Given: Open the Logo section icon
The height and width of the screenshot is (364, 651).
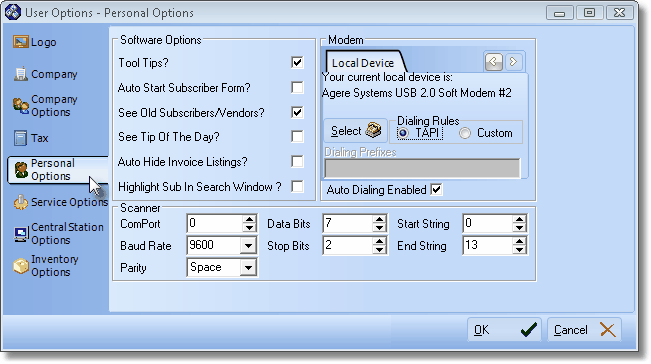Looking at the screenshot, I should [x=20, y=42].
